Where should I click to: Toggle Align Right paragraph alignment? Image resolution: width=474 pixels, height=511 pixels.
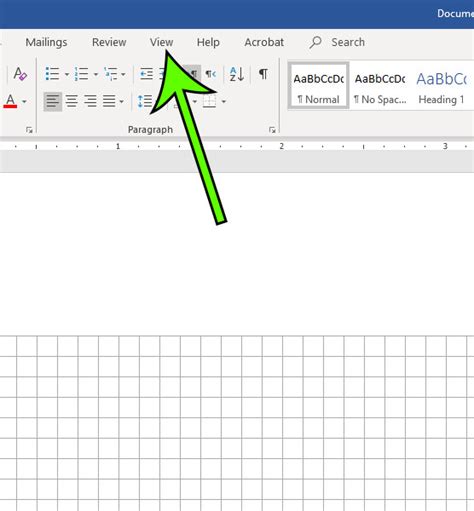(90, 101)
